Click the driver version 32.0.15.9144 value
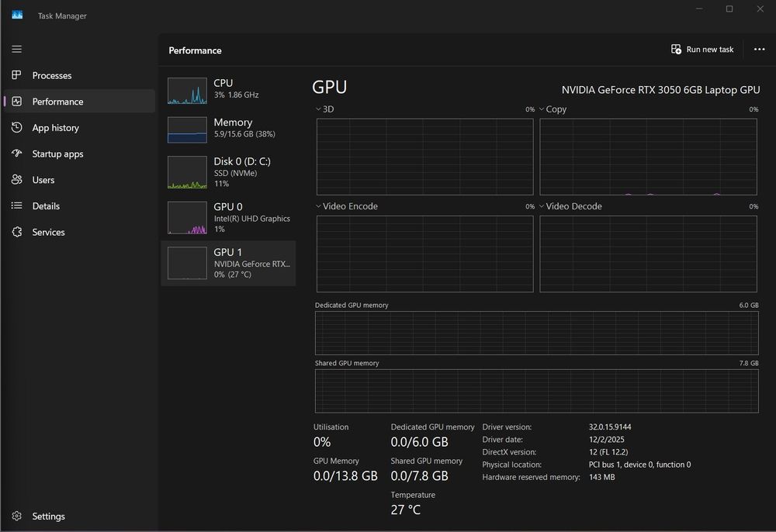Image resolution: width=776 pixels, height=532 pixels. (610, 427)
